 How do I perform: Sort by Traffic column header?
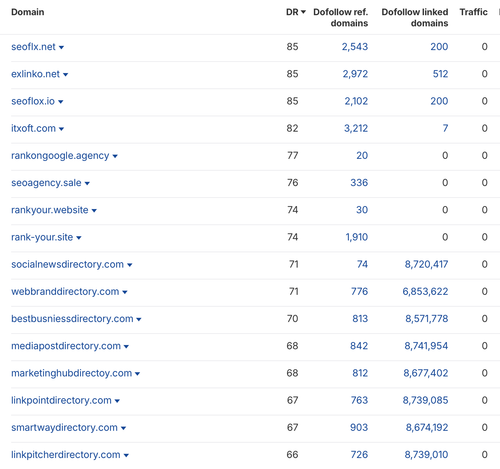pos(473,12)
